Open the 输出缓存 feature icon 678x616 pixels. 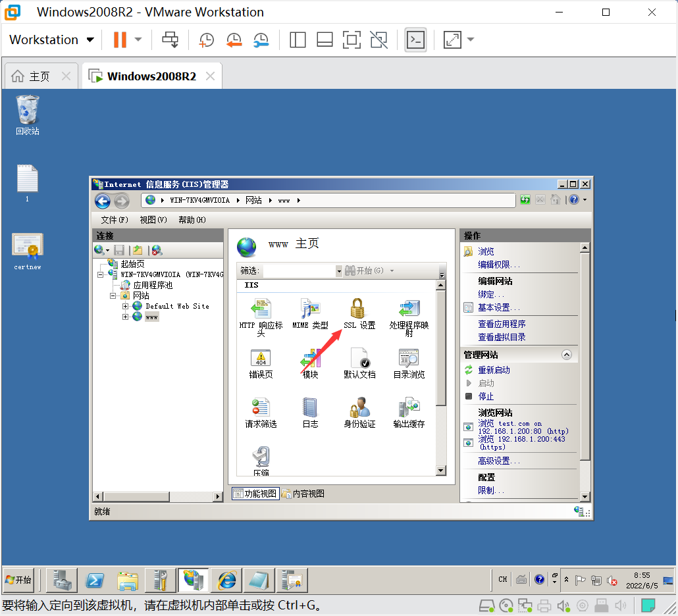[409, 407]
